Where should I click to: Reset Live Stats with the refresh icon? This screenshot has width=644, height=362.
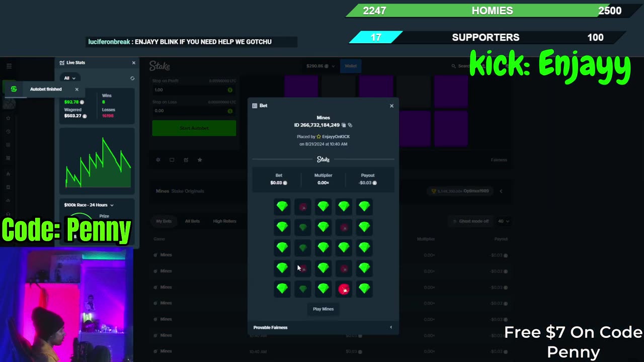coord(132,78)
